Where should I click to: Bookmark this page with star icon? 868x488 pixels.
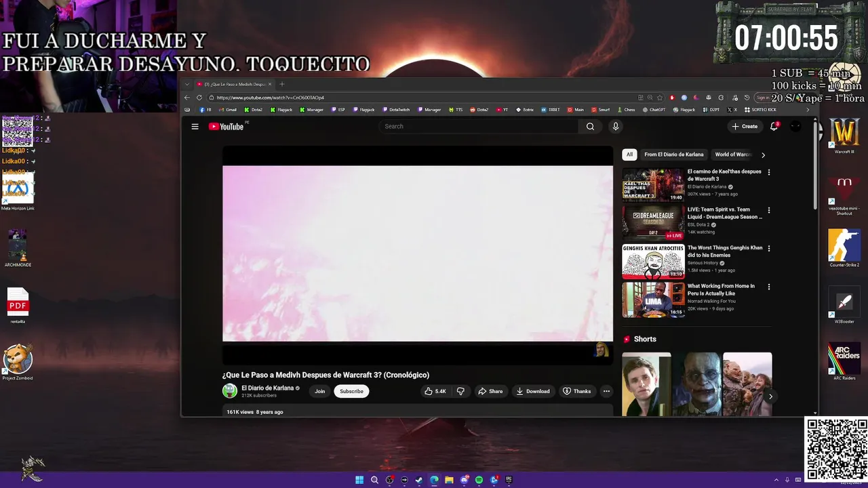660,98
